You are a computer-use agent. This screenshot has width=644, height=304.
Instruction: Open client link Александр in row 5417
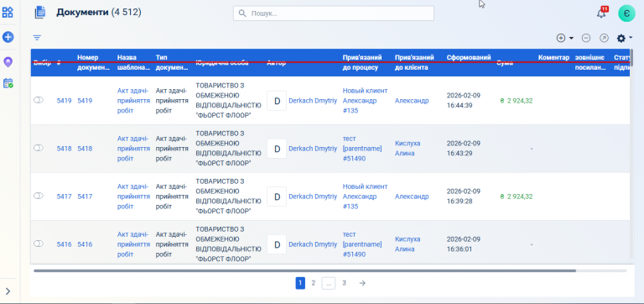(x=412, y=197)
